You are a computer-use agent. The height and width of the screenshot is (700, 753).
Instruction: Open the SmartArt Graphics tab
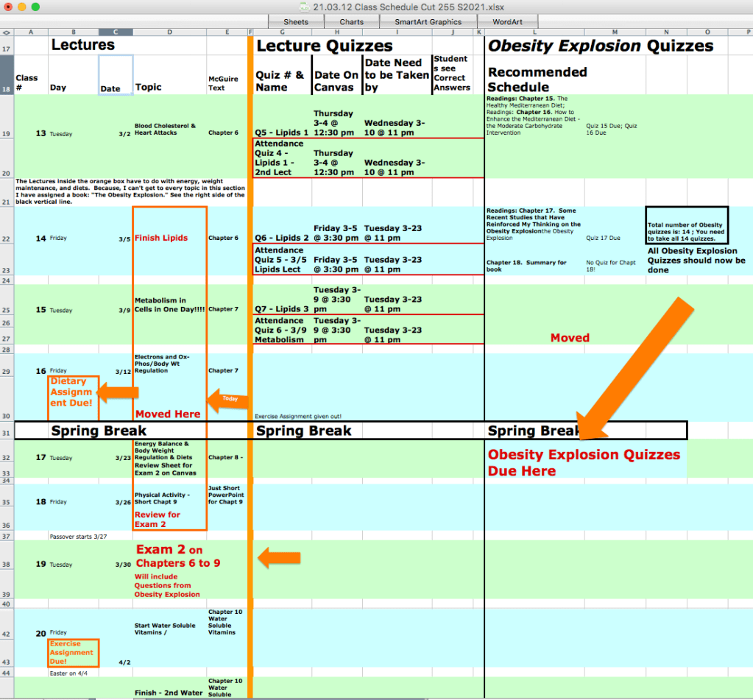428,21
